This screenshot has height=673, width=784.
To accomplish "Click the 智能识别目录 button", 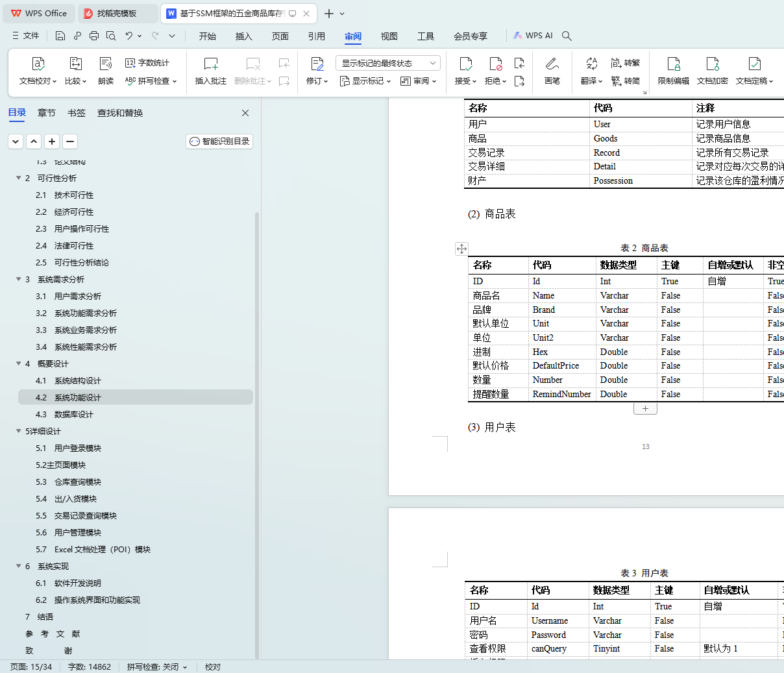I will coord(219,141).
